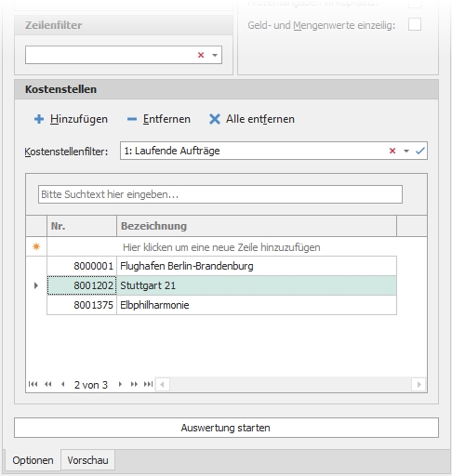Viewport: 452px width, 476px height.
Task: Sort by the Nr. column header
Action: pos(82,226)
